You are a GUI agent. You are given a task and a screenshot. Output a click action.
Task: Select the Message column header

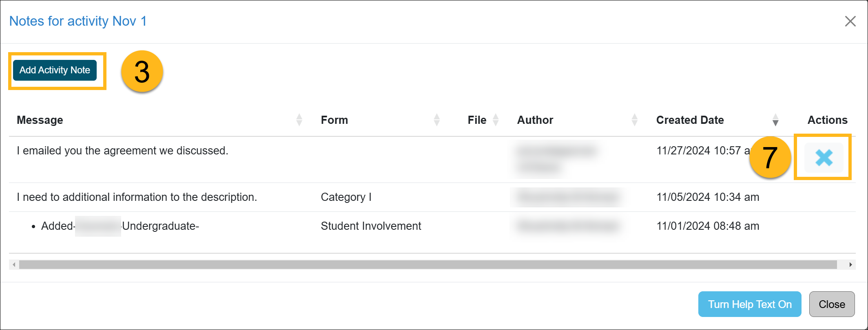pyautogui.click(x=40, y=120)
